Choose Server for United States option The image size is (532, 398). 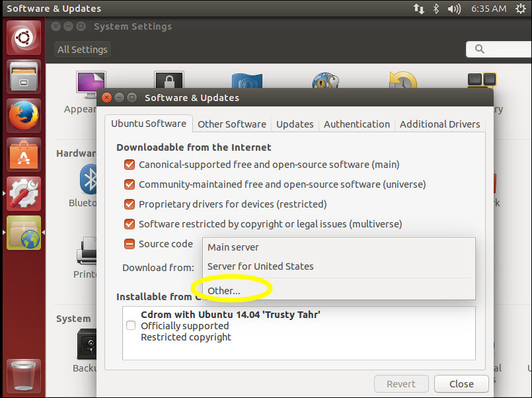(x=338, y=266)
